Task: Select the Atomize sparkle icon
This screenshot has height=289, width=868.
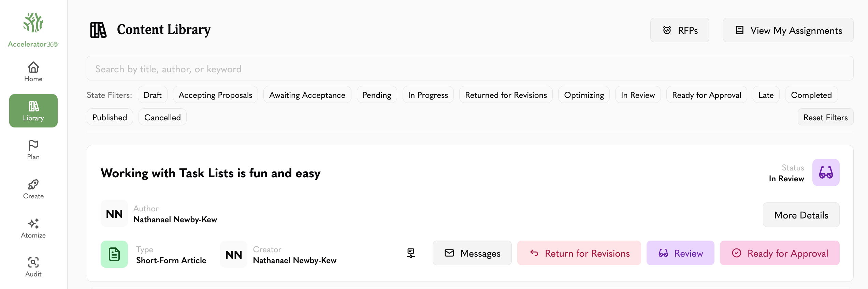Action: click(x=33, y=224)
